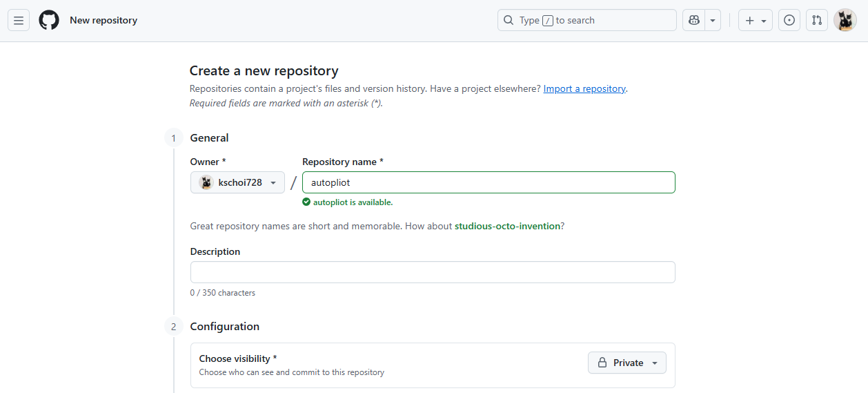Use suggested name studious-octo-invention
The height and width of the screenshot is (393, 868).
[x=507, y=226]
